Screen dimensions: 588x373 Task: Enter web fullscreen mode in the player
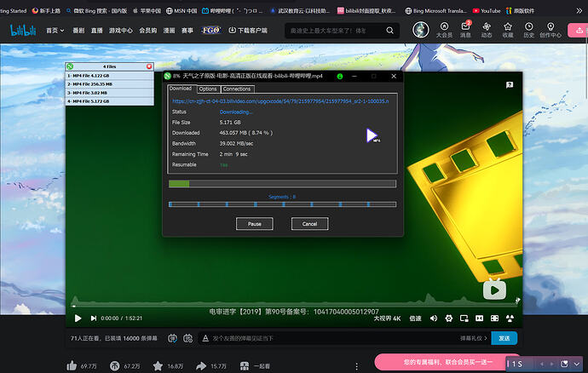pyautogui.click(x=494, y=318)
